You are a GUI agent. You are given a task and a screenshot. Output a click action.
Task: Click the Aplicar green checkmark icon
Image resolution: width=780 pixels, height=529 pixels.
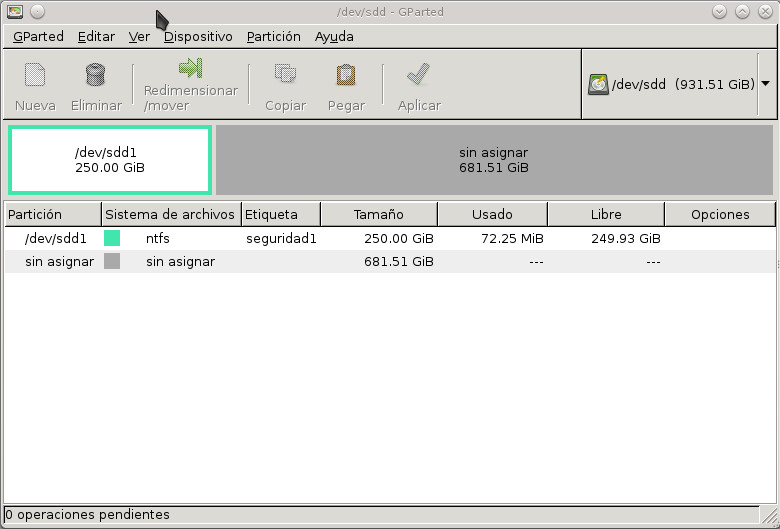click(x=418, y=74)
